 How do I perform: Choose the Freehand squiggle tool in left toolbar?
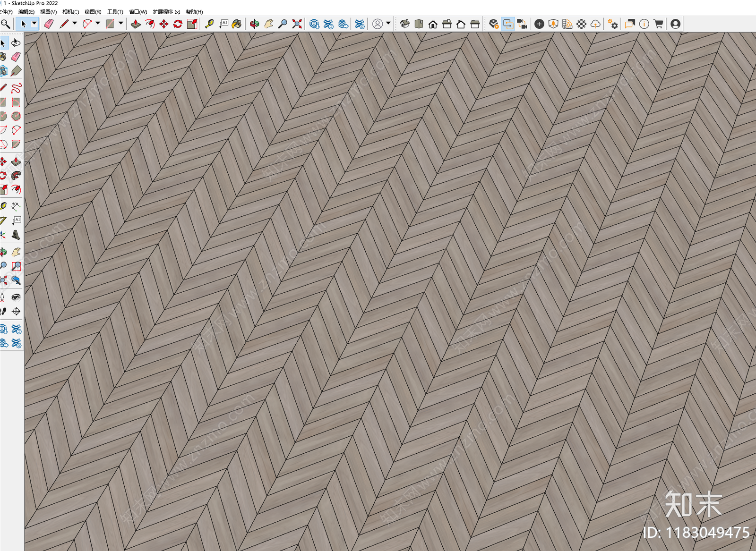click(16, 88)
